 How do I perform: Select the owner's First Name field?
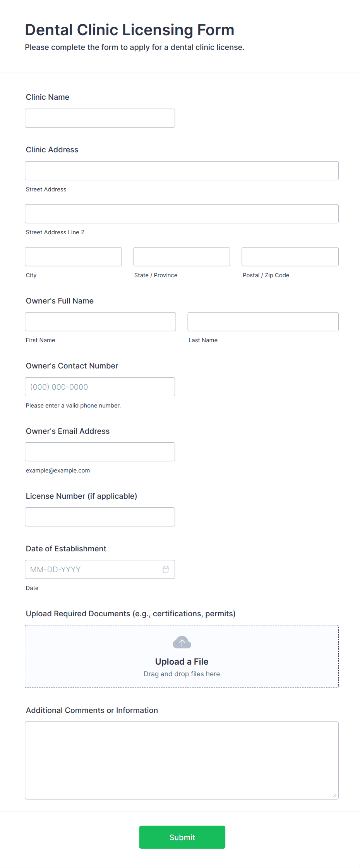pos(100,322)
